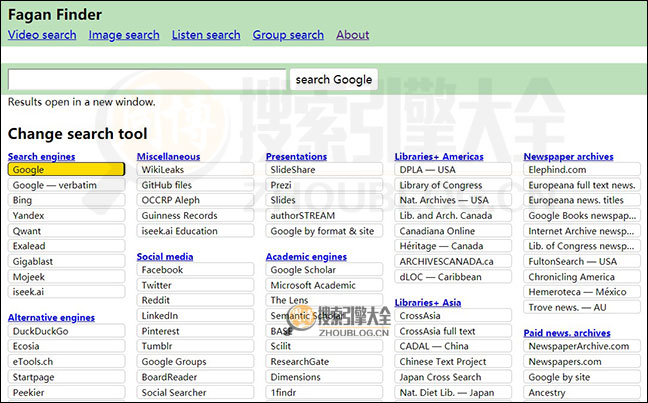
Task: Pick Guinness Records search tool
Action: pyautogui.click(x=195, y=215)
